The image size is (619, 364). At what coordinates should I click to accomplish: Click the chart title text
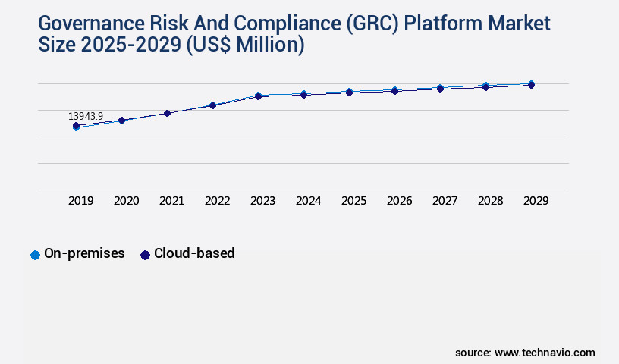point(294,34)
